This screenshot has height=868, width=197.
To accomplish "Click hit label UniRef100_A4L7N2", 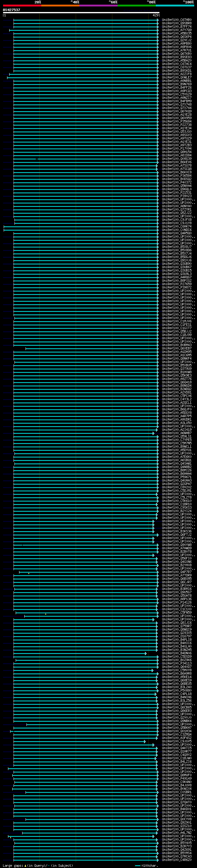I will coord(177,833).
